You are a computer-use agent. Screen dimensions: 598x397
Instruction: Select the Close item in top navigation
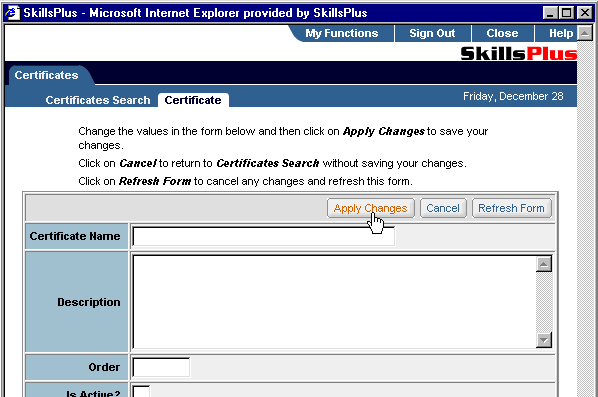tap(502, 34)
